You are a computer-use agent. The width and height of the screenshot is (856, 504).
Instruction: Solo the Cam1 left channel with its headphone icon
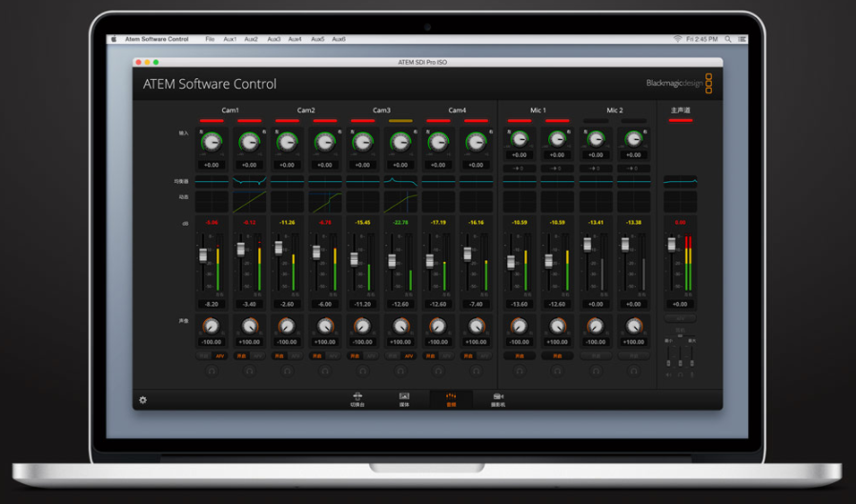(x=212, y=371)
